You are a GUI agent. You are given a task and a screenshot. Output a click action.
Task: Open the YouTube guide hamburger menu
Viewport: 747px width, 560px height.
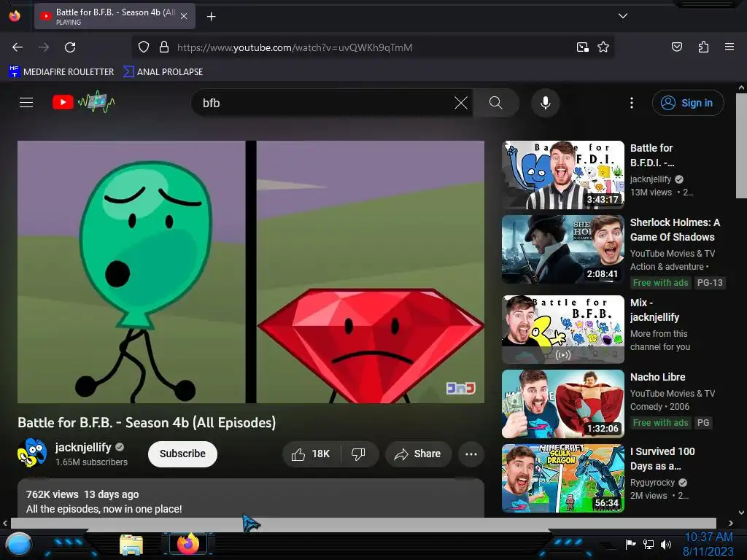tap(26, 102)
